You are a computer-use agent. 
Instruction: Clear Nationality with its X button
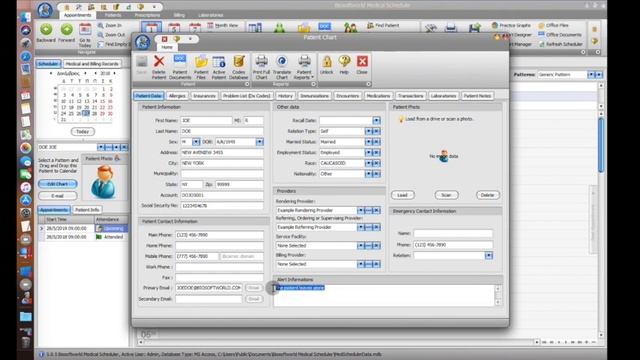click(376, 173)
